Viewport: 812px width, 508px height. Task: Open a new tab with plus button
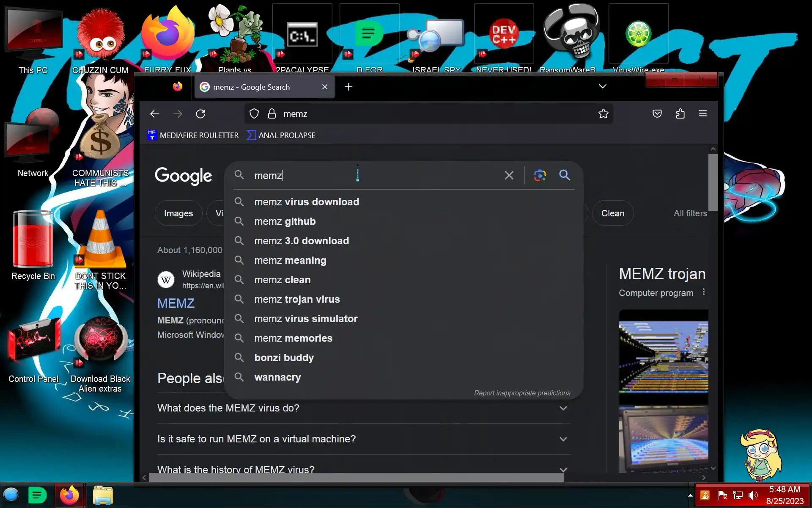click(348, 87)
